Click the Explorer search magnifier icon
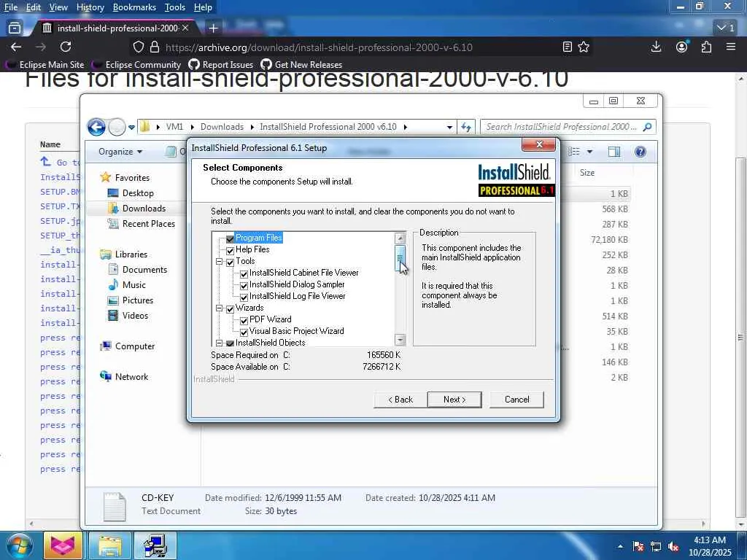Viewport: 747px width, 560px height. pyautogui.click(x=647, y=127)
